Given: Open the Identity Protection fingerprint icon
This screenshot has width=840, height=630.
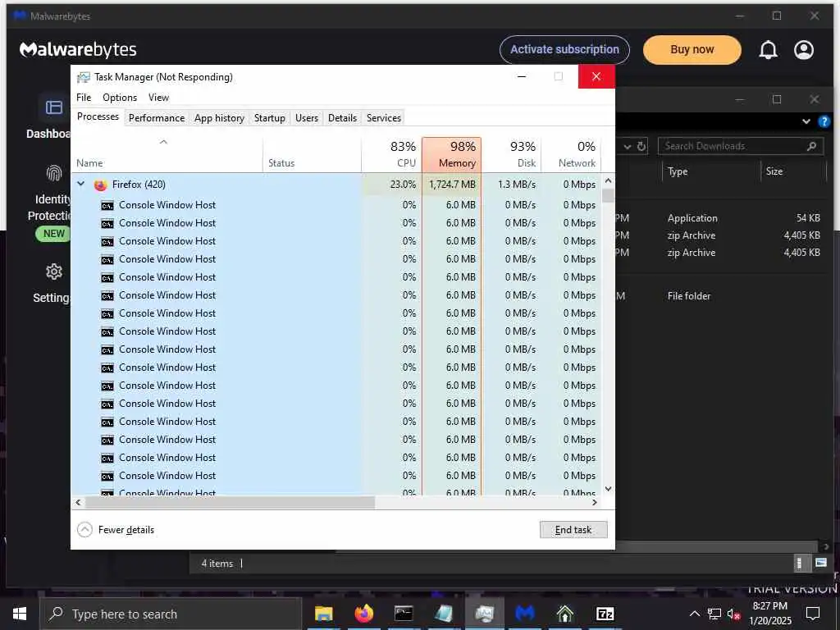Looking at the screenshot, I should [53, 173].
